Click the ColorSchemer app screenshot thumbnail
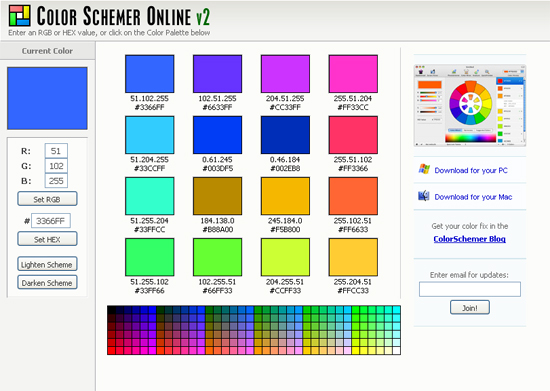 point(470,105)
